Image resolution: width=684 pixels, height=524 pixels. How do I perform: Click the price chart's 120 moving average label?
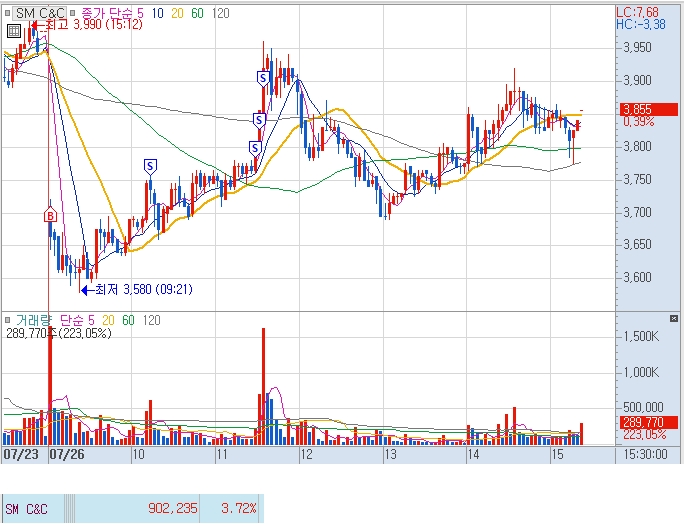point(221,14)
